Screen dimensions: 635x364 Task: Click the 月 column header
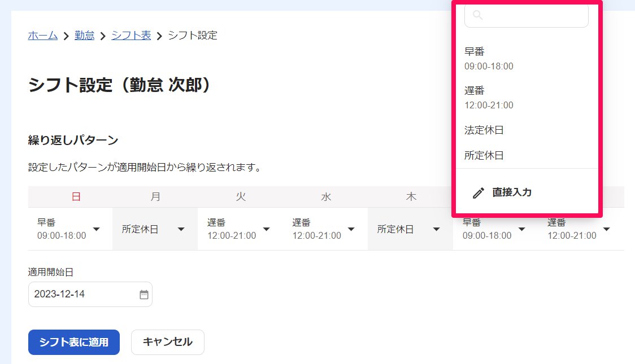[155, 197]
